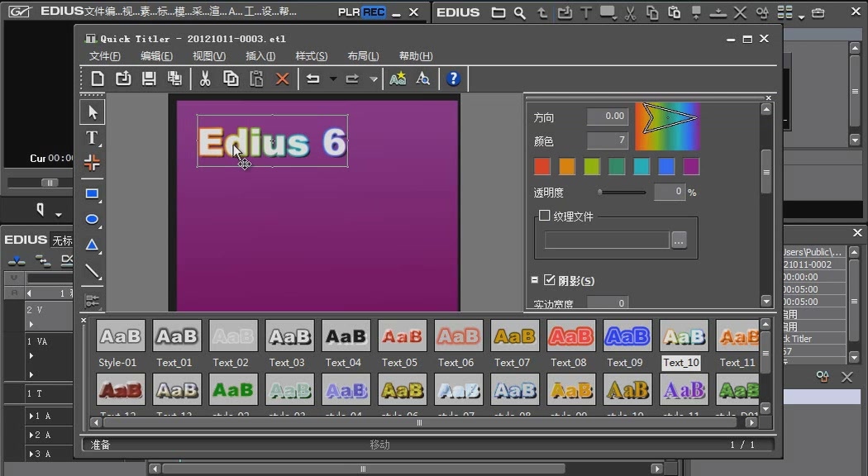Image resolution: width=868 pixels, height=476 pixels.
Task: Click the toolbox icon in EDIUS bin toolbar
Action: pos(818,12)
